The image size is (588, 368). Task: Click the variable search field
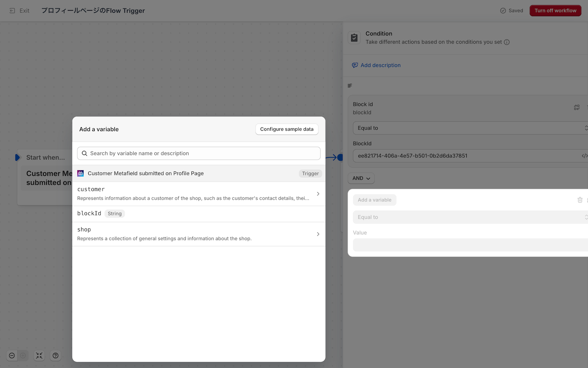(x=199, y=153)
